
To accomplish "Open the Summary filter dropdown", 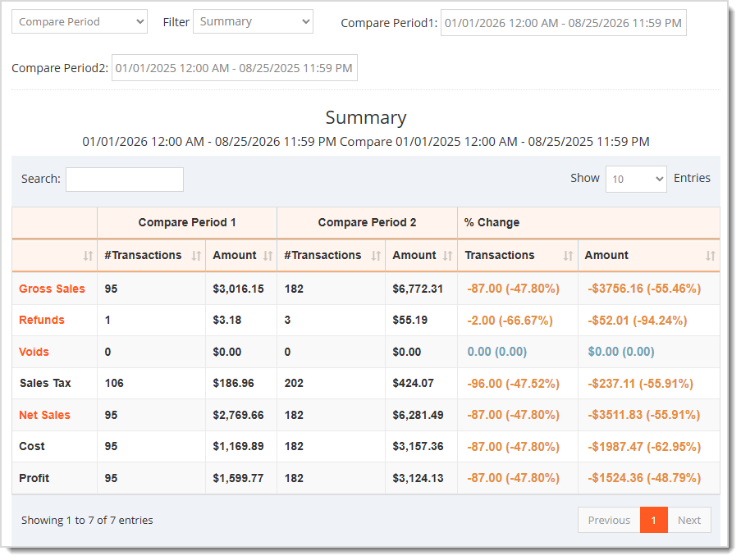I will click(253, 21).
